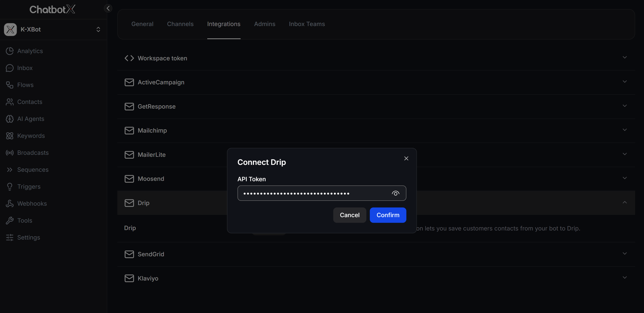Select the Integrations tab
The height and width of the screenshot is (313, 644).
tap(224, 24)
